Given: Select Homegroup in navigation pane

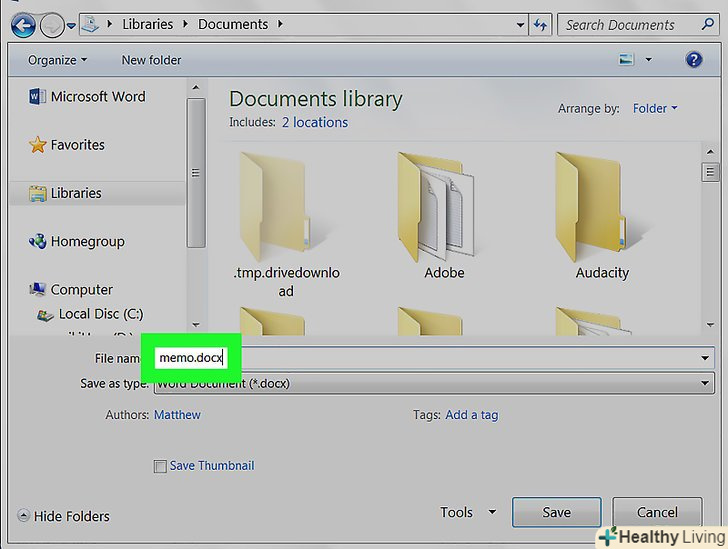Looking at the screenshot, I should [x=88, y=242].
